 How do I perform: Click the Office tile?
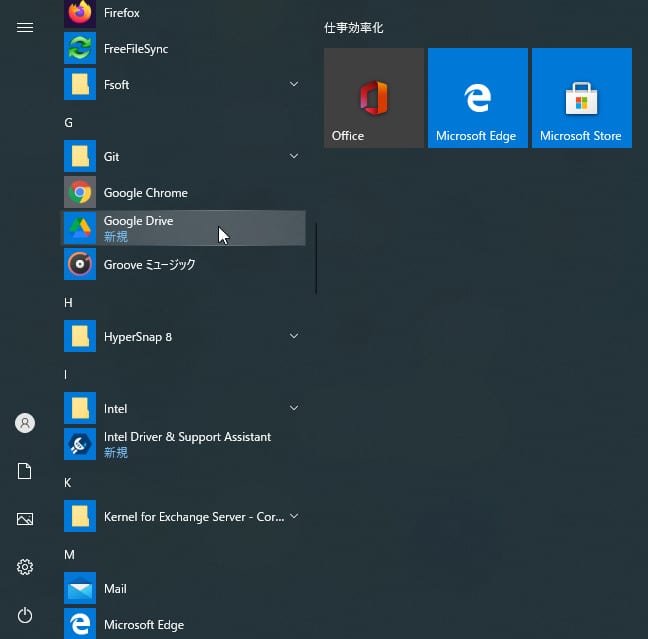pyautogui.click(x=374, y=98)
